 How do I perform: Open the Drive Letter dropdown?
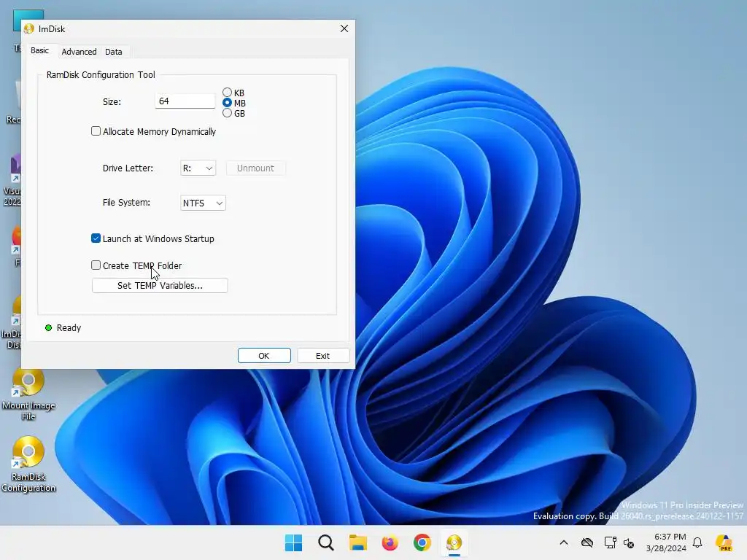coord(198,168)
